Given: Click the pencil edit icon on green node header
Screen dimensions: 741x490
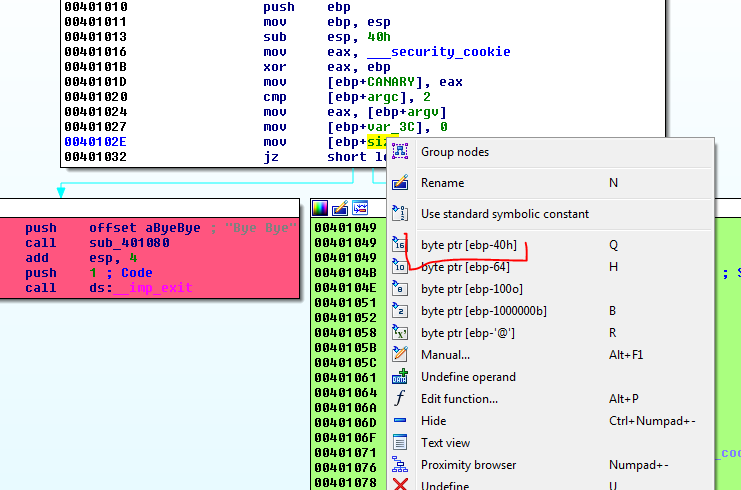Looking at the screenshot, I should pyautogui.click(x=340, y=208).
